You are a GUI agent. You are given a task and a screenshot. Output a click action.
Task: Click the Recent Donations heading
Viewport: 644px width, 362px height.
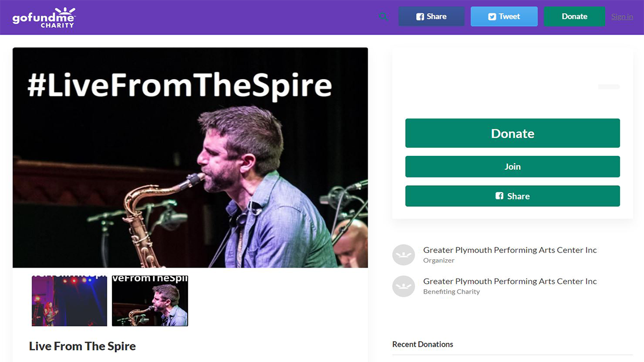423,344
